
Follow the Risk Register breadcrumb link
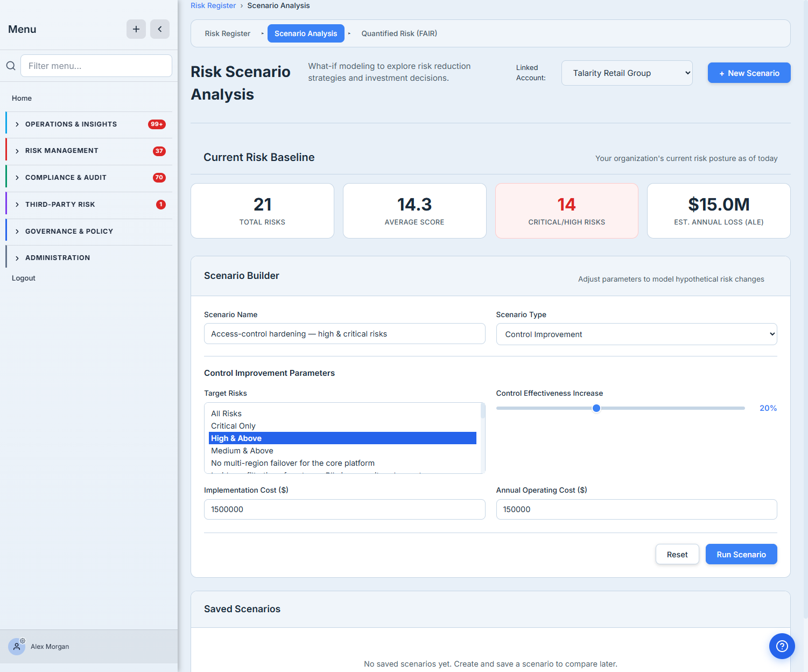point(213,5)
